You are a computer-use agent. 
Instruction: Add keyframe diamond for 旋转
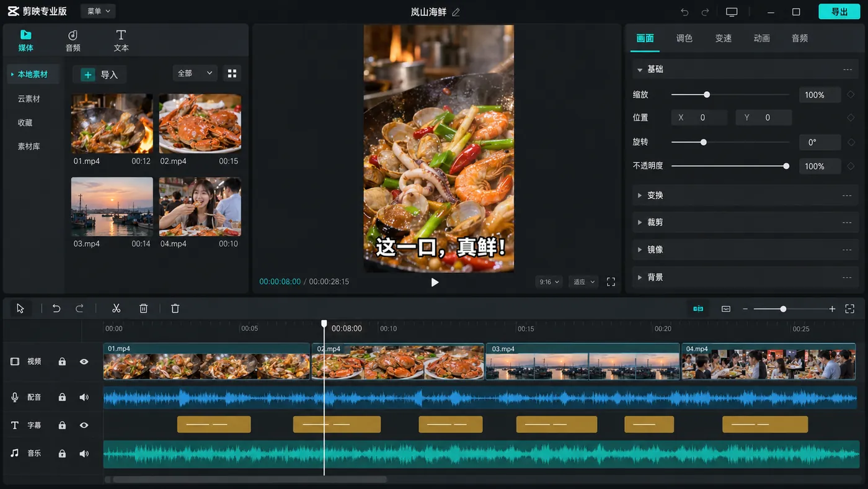(851, 142)
